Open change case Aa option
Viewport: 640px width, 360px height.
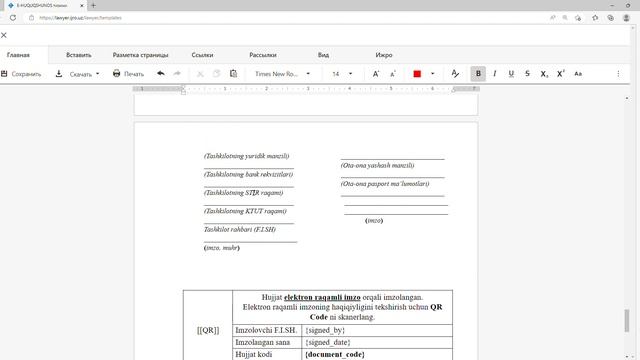578,74
